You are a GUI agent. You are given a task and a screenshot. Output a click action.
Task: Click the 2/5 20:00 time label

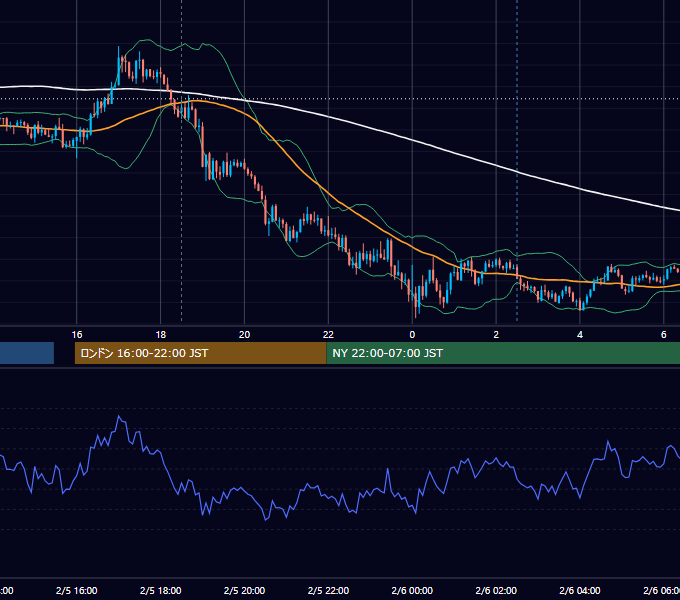(x=245, y=590)
